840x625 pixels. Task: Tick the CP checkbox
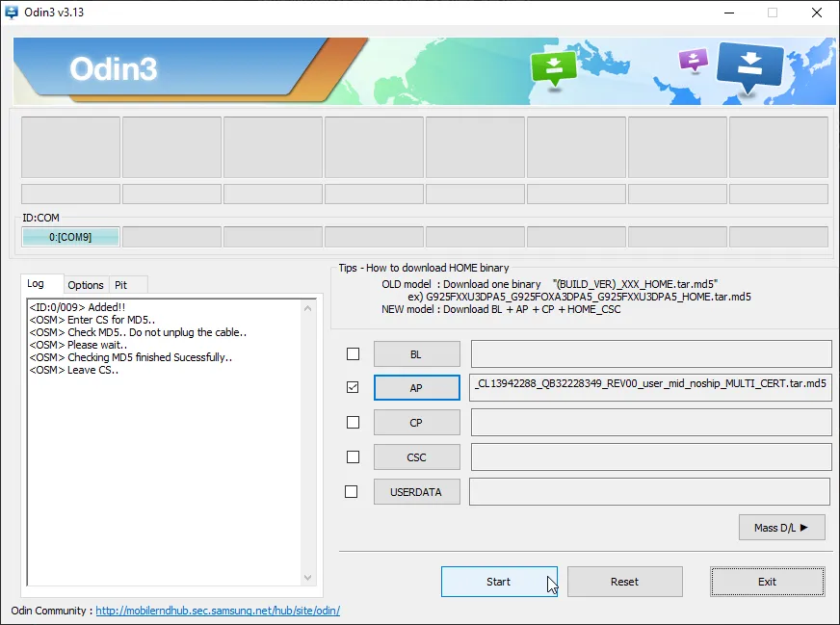[353, 422]
